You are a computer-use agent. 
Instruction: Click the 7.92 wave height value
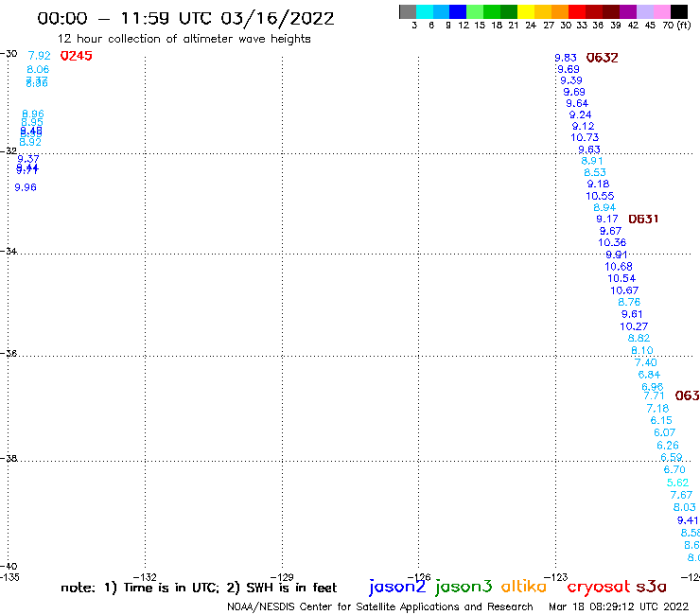(x=40, y=56)
